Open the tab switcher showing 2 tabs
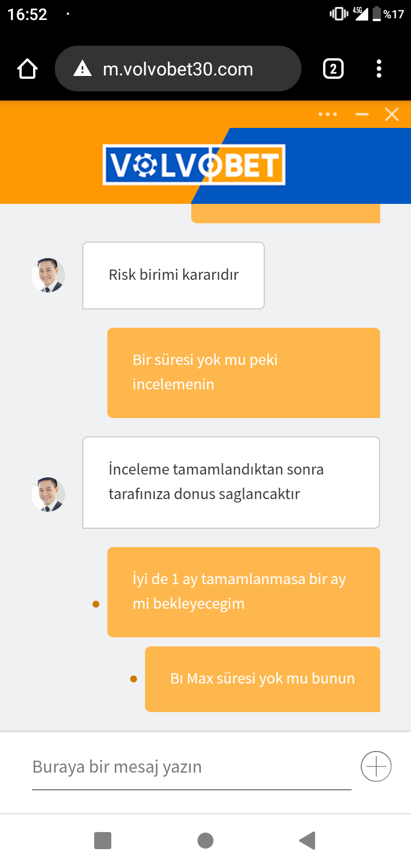Viewport: 411px width, 868px height. point(333,69)
